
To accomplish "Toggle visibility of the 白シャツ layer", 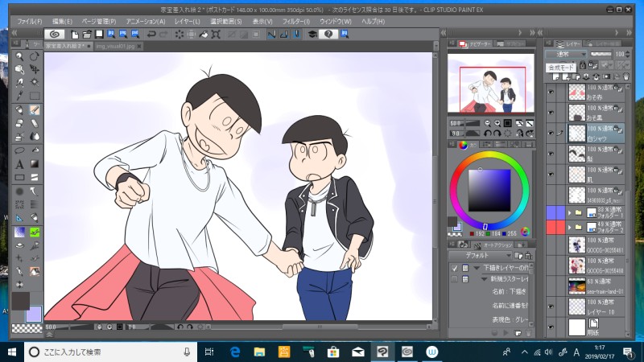I will pyautogui.click(x=551, y=134).
